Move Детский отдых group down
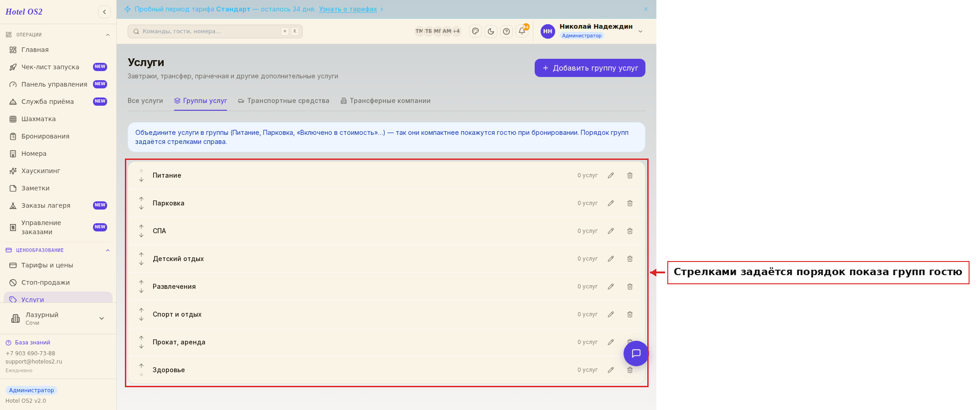The image size is (980, 410). (141, 263)
